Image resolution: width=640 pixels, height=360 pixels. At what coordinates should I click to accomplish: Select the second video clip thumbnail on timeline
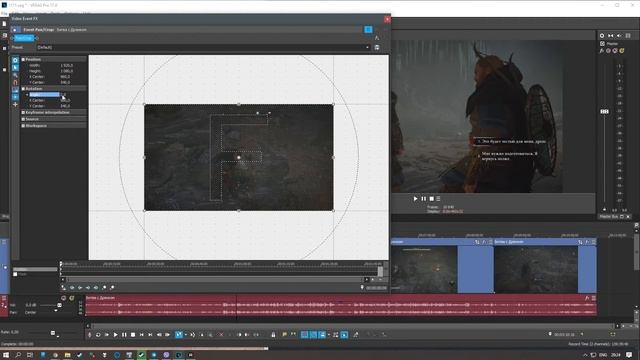(536, 269)
